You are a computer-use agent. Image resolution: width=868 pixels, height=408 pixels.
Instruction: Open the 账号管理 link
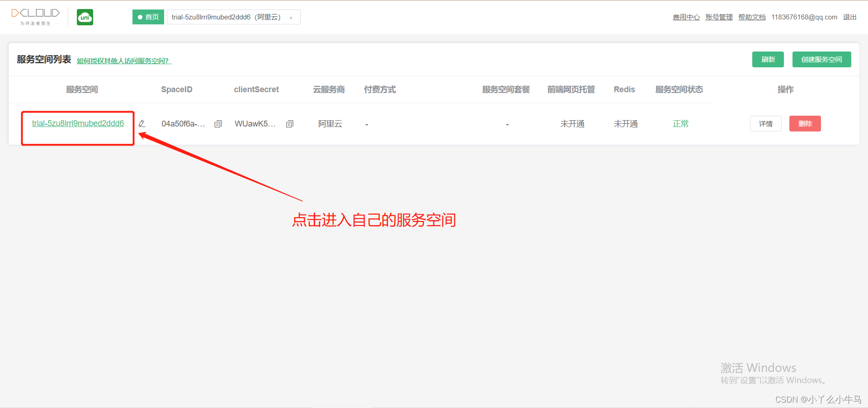(x=719, y=17)
